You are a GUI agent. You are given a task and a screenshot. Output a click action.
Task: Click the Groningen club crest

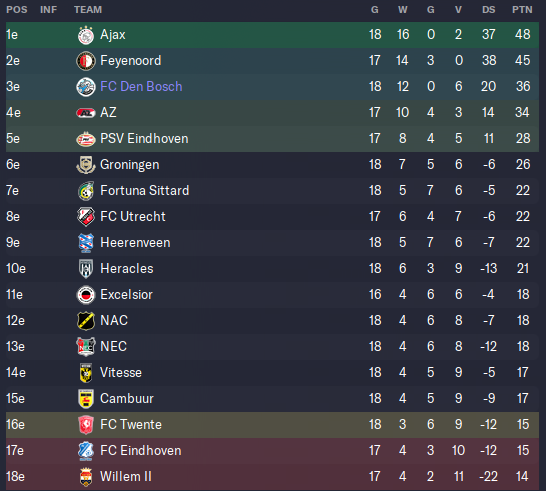pos(86,165)
